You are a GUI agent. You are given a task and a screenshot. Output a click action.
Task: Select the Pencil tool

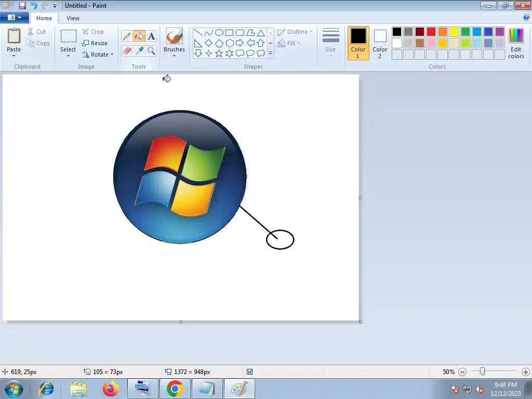(127, 36)
